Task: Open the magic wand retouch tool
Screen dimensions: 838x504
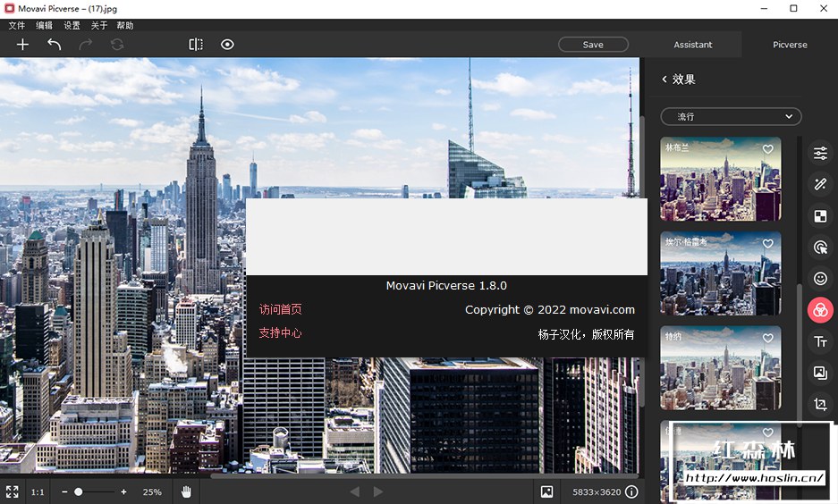Action: coord(820,185)
